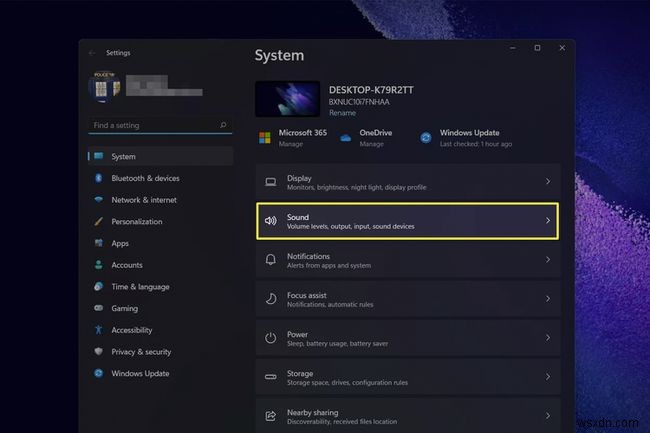
Task: Expand the Nearby sharing row chevron
Action: click(x=548, y=416)
